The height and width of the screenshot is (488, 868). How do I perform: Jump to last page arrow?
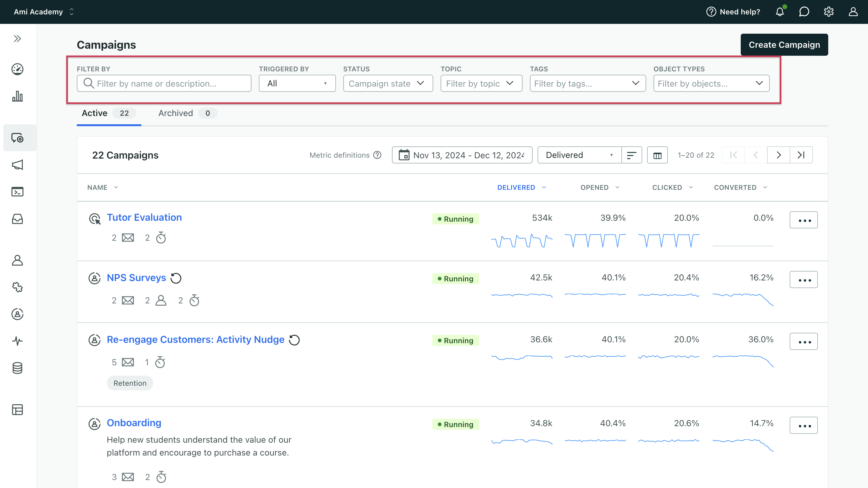click(x=801, y=155)
